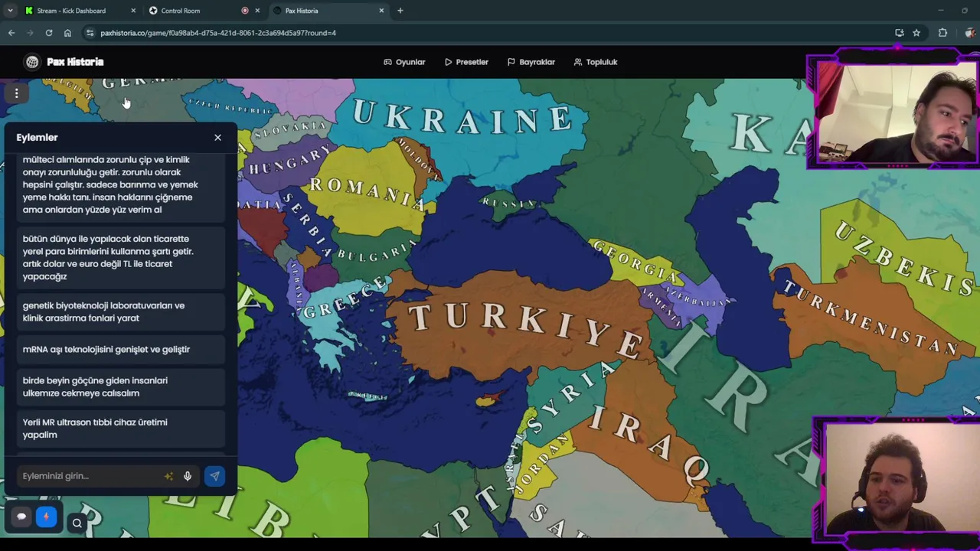Viewport: 980px width, 551px height.
Task: Click the AI sparkle suggestion icon
Action: coord(168,476)
